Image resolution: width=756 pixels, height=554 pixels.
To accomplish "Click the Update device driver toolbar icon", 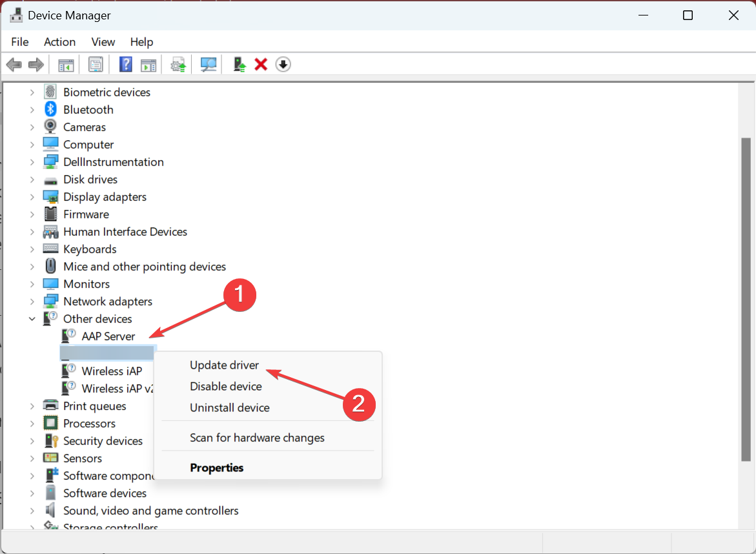I will (178, 65).
